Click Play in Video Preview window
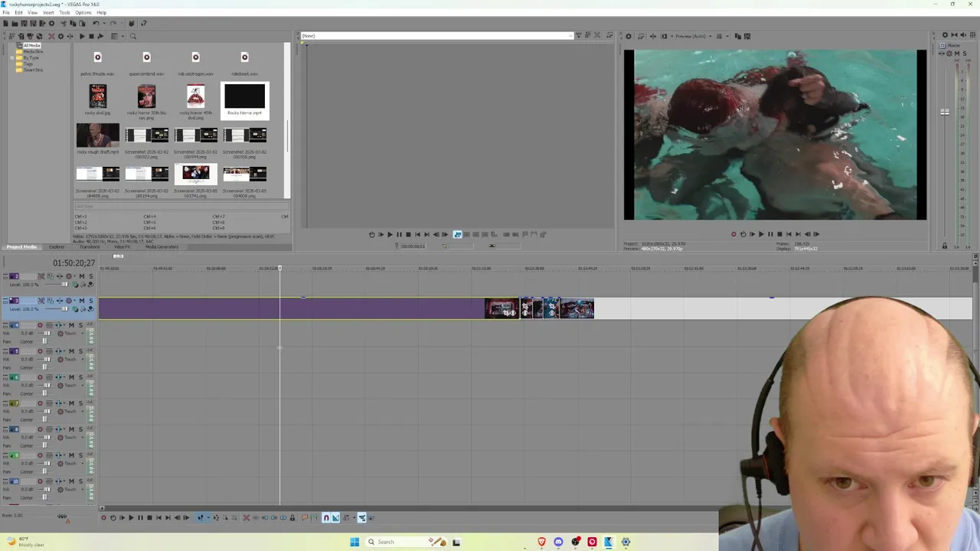Image resolution: width=980 pixels, height=551 pixels. [761, 234]
